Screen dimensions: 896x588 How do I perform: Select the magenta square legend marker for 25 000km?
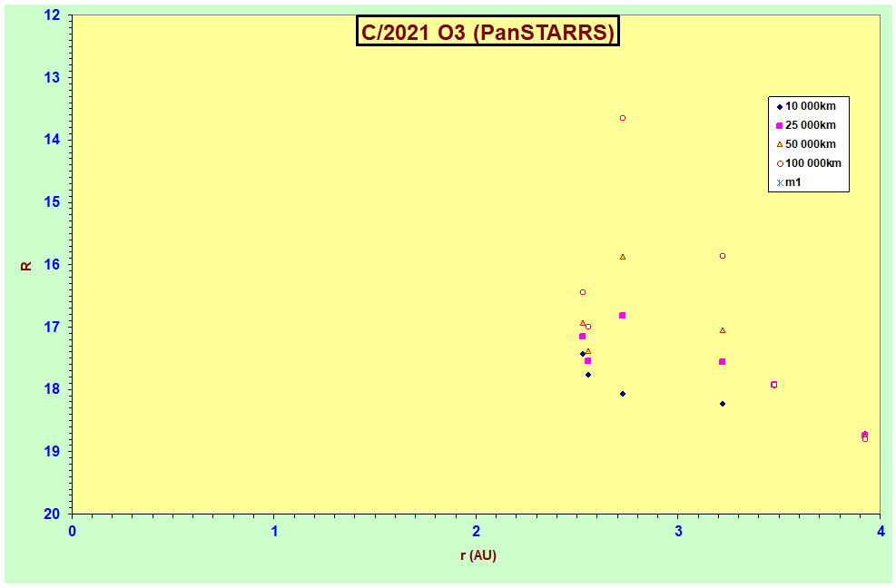pos(780,126)
